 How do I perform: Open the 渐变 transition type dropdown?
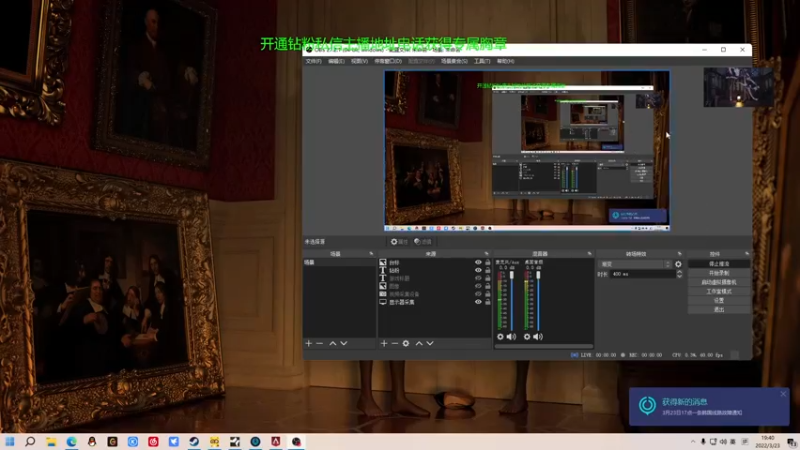[x=635, y=264]
